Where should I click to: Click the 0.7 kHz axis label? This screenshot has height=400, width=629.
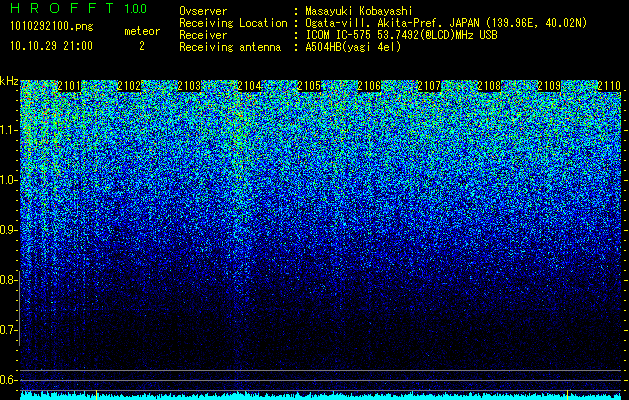tap(9, 330)
